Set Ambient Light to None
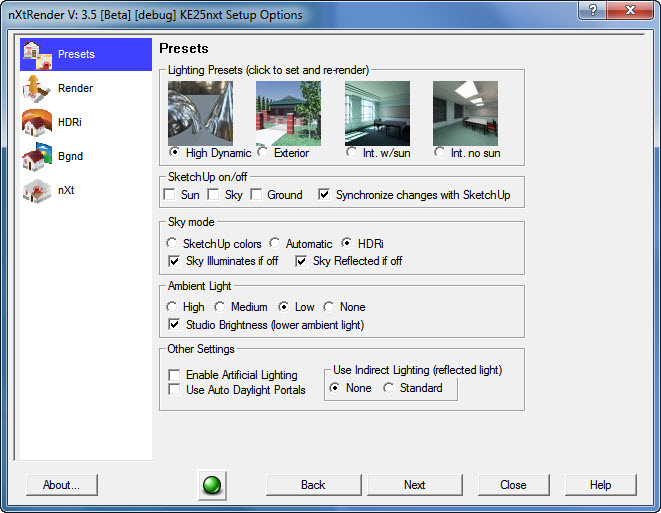Image resolution: width=661 pixels, height=513 pixels. pos(328,307)
